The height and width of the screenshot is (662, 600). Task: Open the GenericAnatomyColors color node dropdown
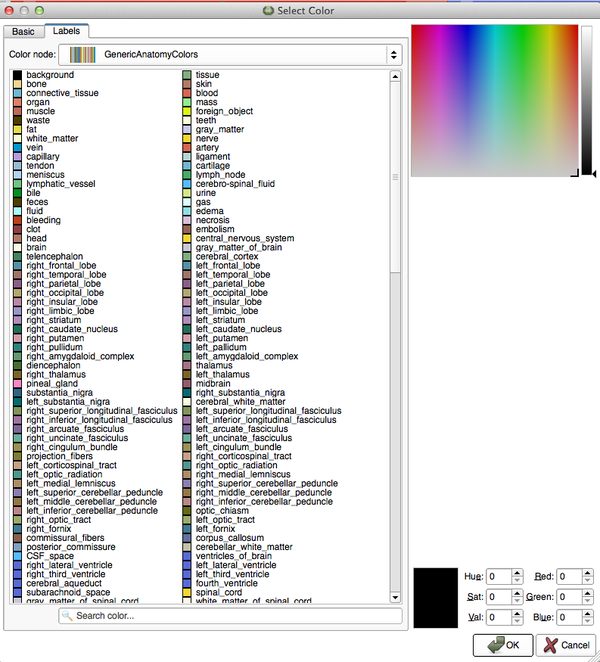[229, 55]
